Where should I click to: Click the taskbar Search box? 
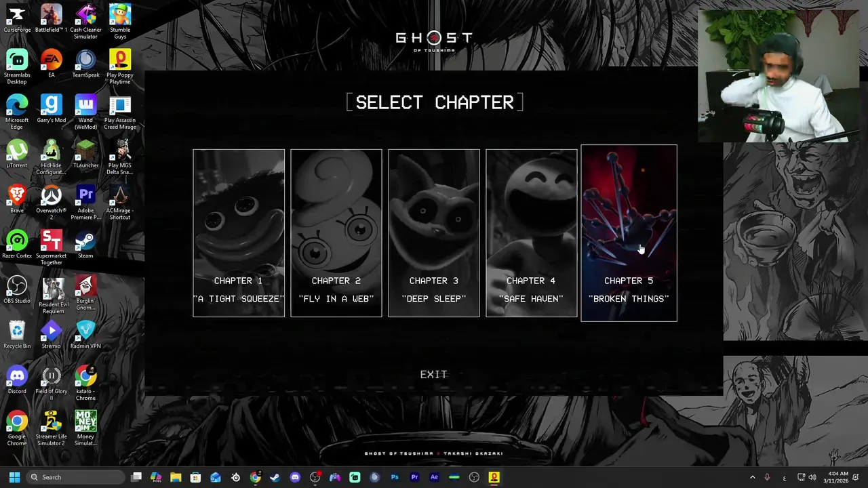click(x=75, y=477)
